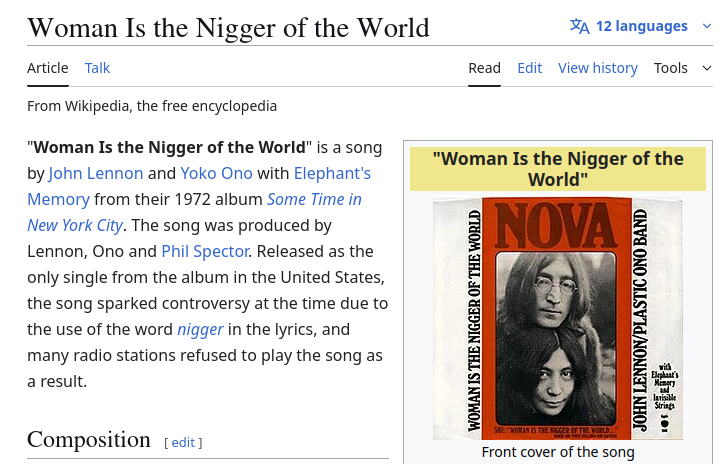Click the edit link beside Composition

183,442
